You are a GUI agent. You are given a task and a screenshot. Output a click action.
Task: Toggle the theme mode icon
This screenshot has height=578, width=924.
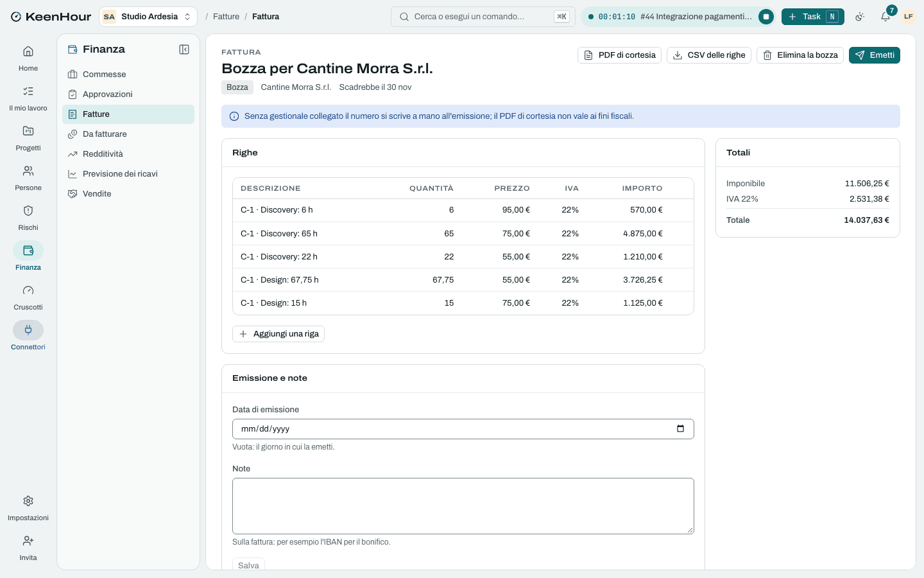[x=860, y=17]
